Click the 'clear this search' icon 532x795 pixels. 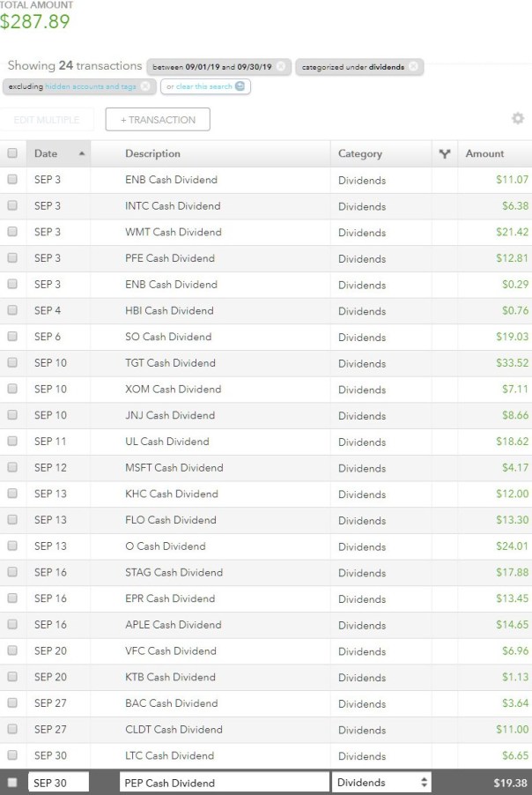pos(240,86)
